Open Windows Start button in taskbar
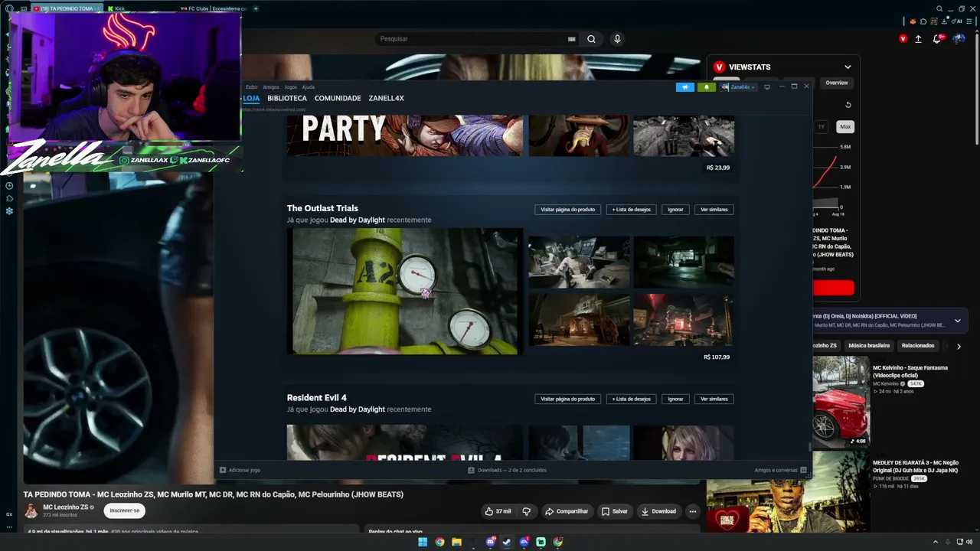This screenshot has width=980, height=551. pyautogui.click(x=423, y=542)
